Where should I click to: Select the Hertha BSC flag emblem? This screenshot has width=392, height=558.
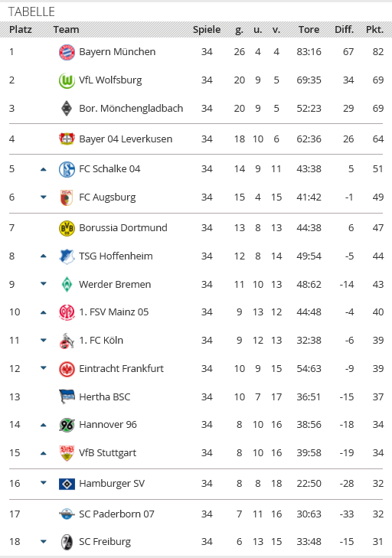[67, 396]
